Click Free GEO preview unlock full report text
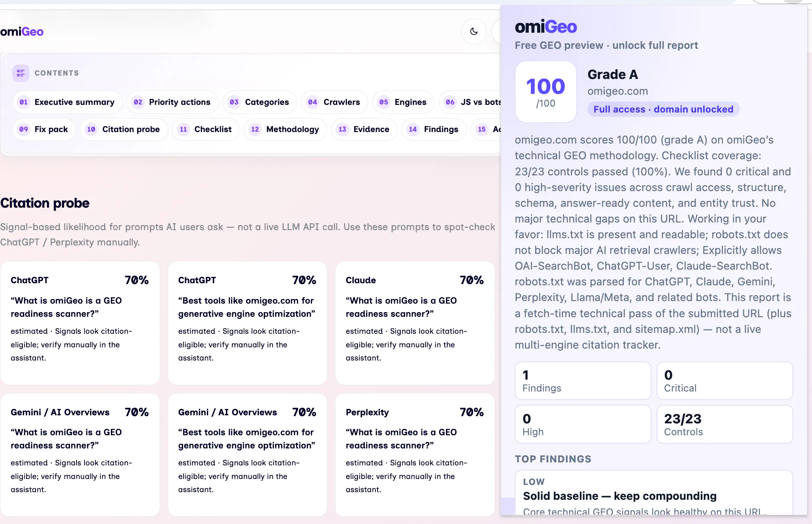 click(606, 45)
